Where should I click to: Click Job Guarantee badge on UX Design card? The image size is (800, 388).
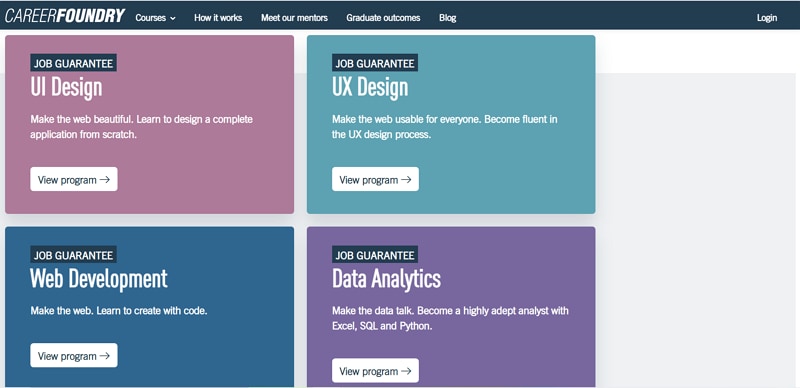375,63
